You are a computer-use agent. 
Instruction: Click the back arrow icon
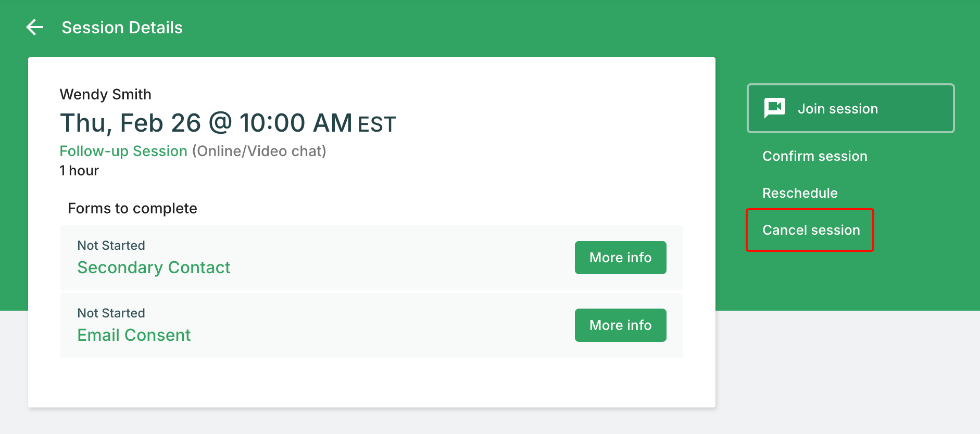click(34, 27)
